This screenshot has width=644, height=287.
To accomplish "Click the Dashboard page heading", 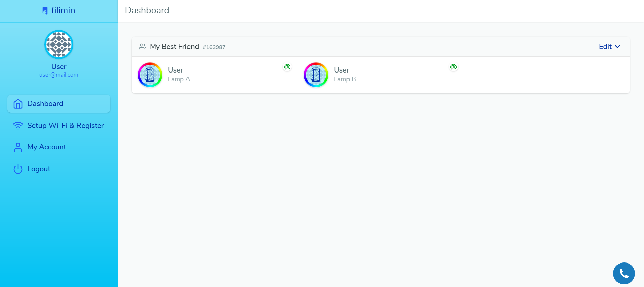I will (147, 10).
